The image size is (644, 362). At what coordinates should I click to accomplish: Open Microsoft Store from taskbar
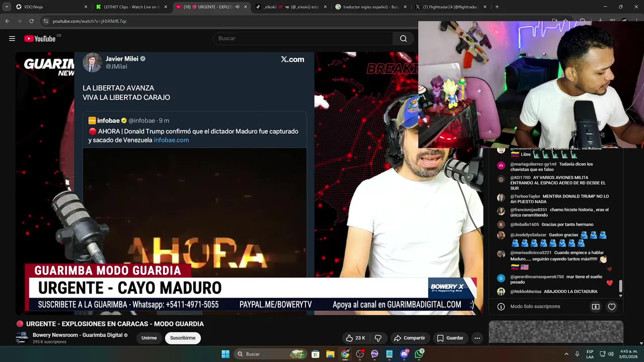pyautogui.click(x=315, y=354)
